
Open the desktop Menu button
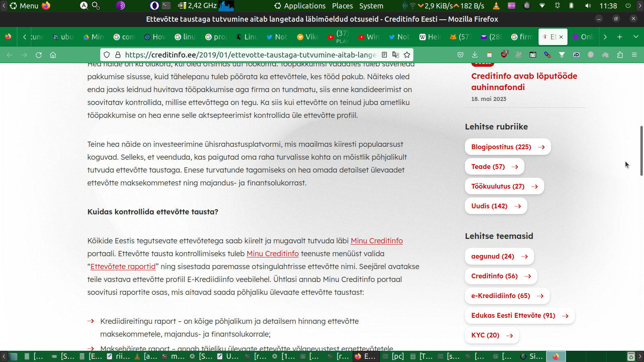coord(24,6)
